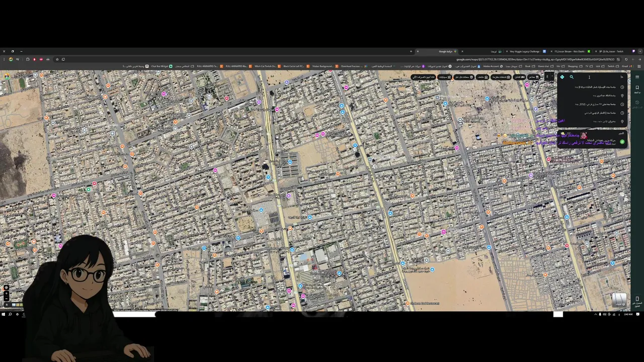The image size is (644, 362).
Task: Open the Game chat bookmarks folder
Action: [x=545, y=66]
